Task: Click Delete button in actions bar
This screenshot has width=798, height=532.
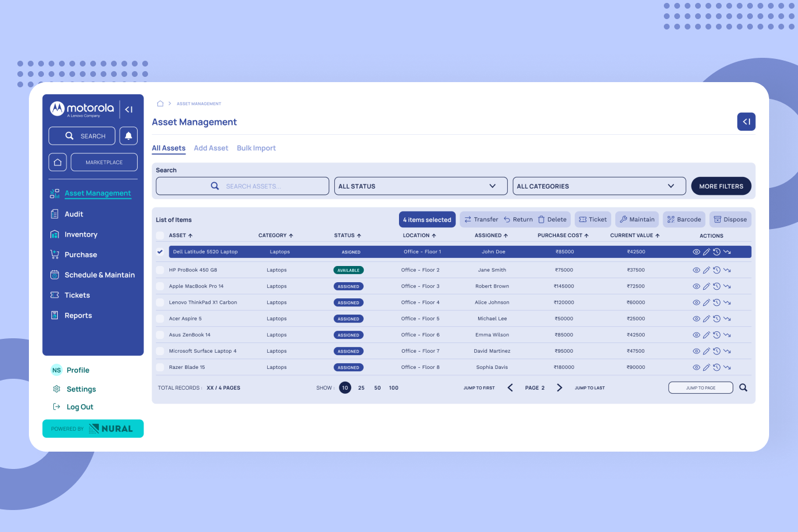Action: coord(552,220)
